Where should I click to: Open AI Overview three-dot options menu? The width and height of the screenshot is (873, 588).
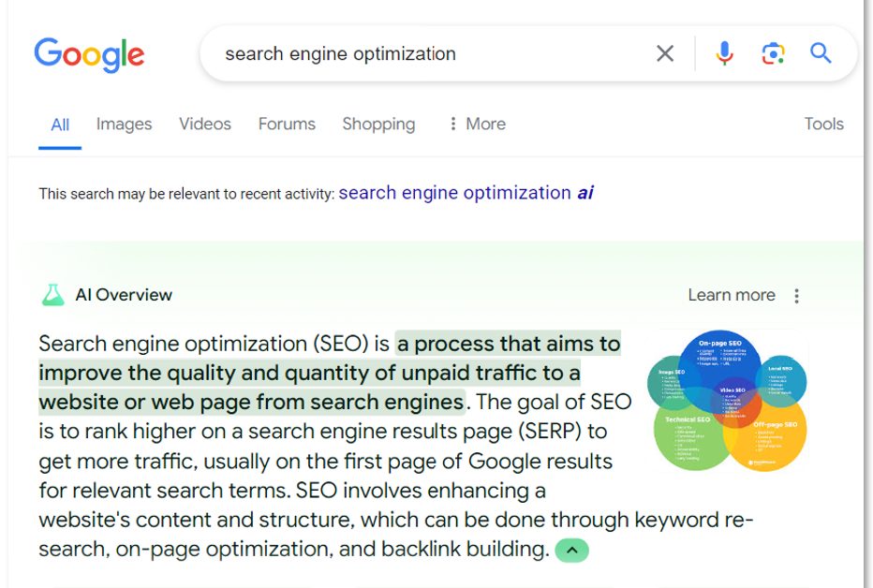(x=797, y=296)
